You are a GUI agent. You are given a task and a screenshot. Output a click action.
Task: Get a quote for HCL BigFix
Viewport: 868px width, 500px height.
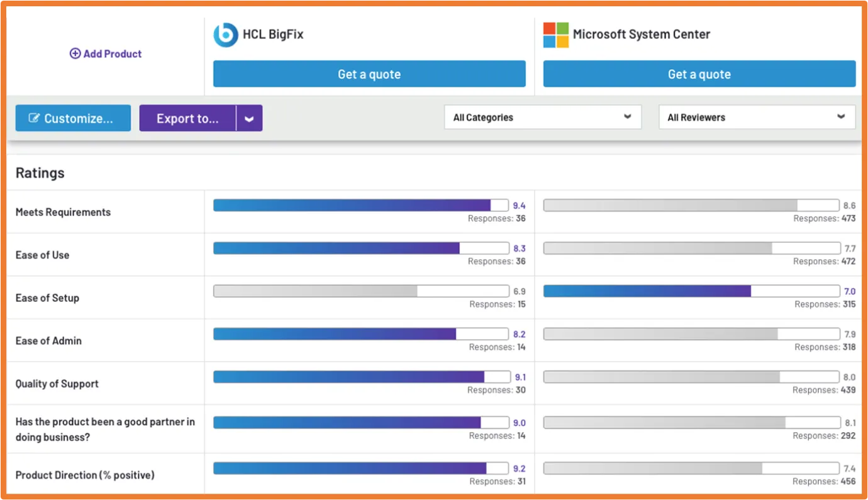pos(369,74)
